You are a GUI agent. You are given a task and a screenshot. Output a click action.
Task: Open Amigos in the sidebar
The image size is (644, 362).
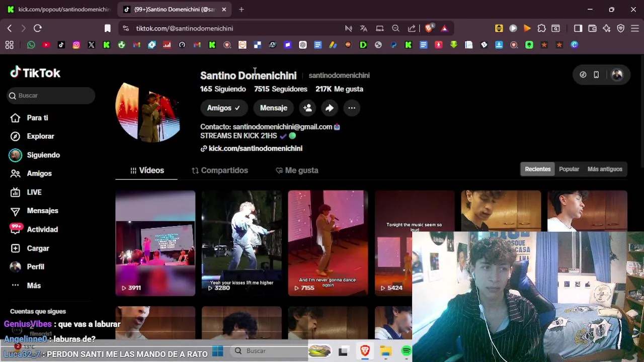[x=32, y=173]
